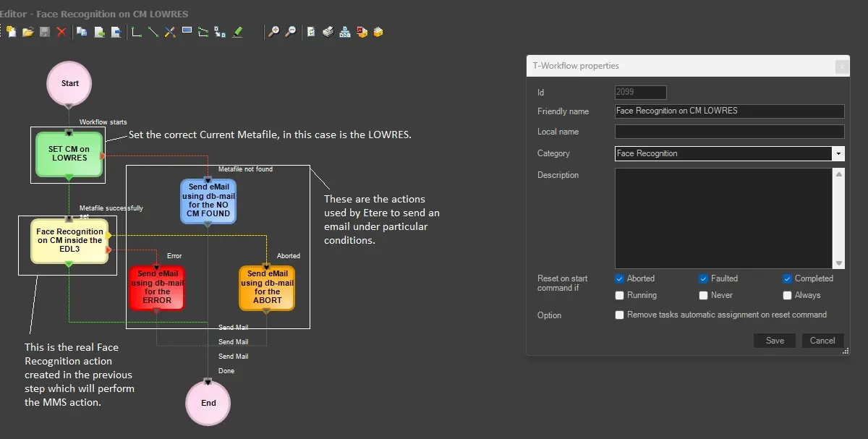Click the green highlighter marker icon
The height and width of the screenshot is (439, 868).
tap(237, 32)
